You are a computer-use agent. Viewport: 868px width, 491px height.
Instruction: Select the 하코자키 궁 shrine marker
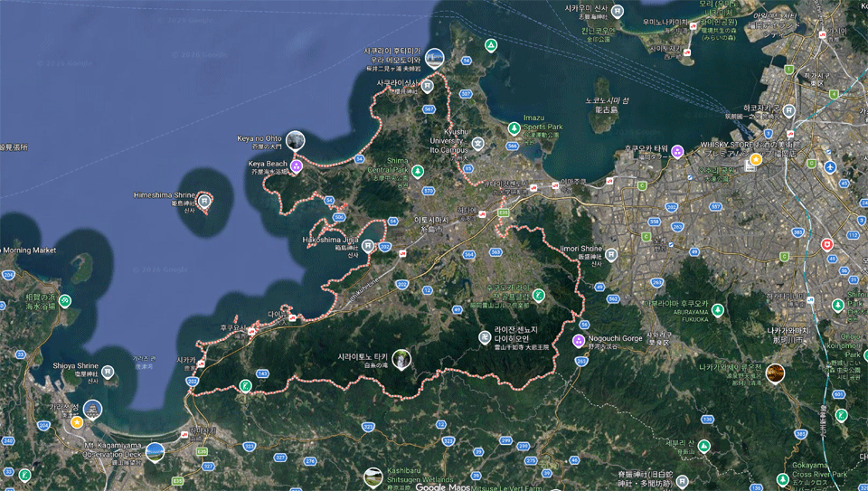(788, 110)
